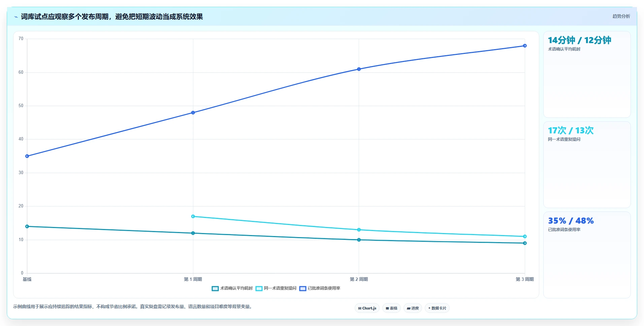644x326 pixels.
Task: Click the 已批准词条使用率 point at 第 1 周期
Action: [193, 113]
